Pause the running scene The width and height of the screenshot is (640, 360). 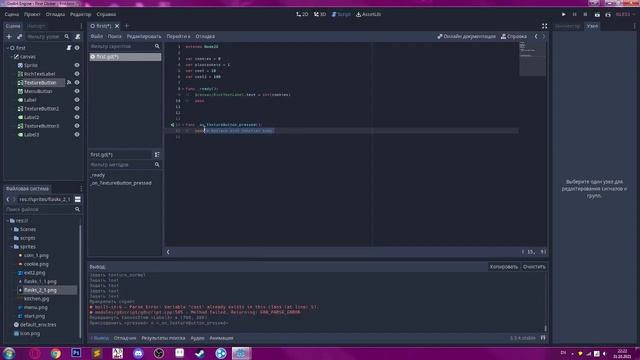(x=574, y=14)
